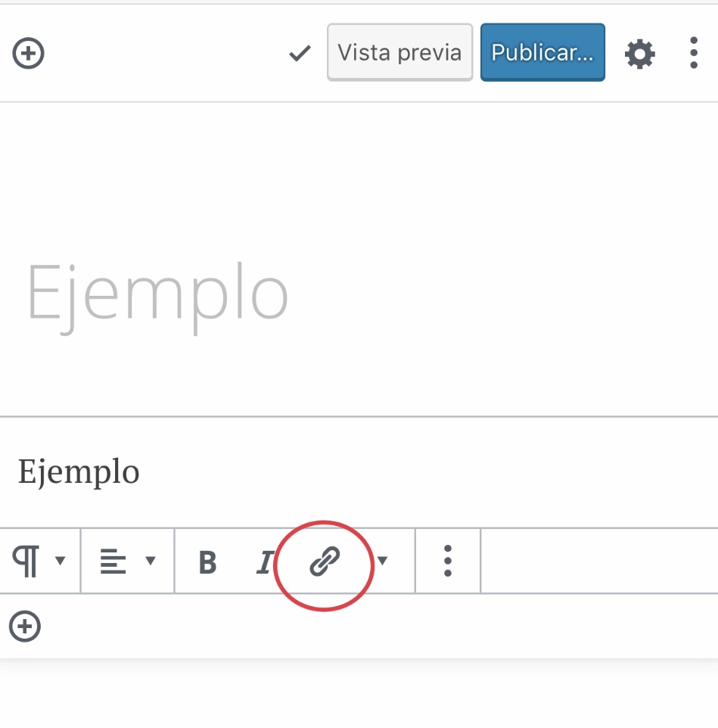This screenshot has height=728, width=718.
Task: Toggle bold formatting
Action: tap(207, 562)
